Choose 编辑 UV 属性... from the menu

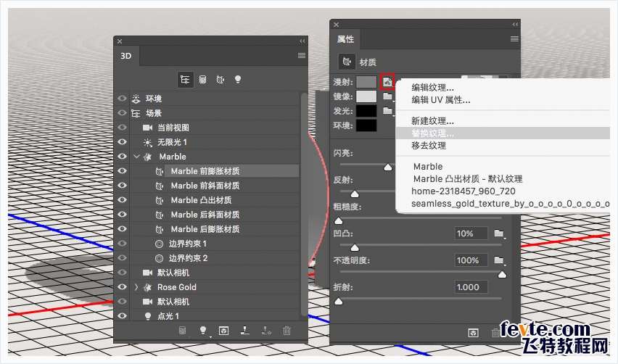[x=440, y=100]
